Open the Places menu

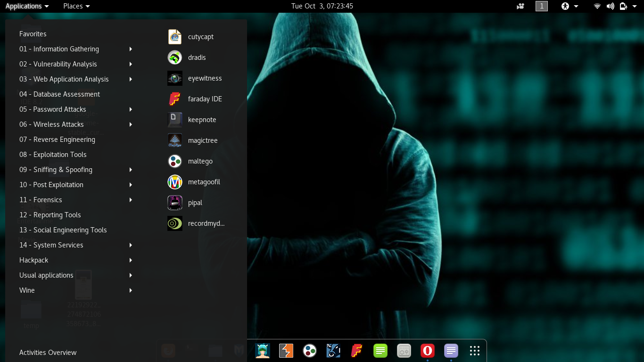pos(76,6)
